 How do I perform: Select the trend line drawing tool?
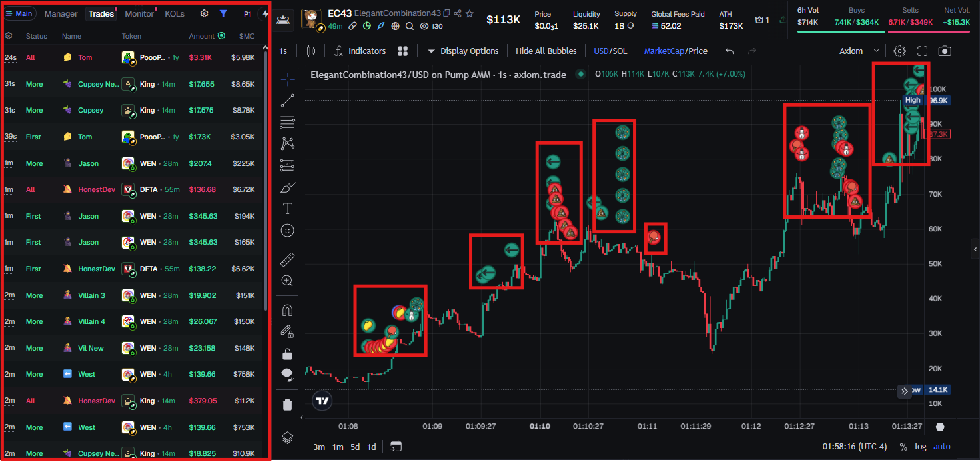(288, 101)
